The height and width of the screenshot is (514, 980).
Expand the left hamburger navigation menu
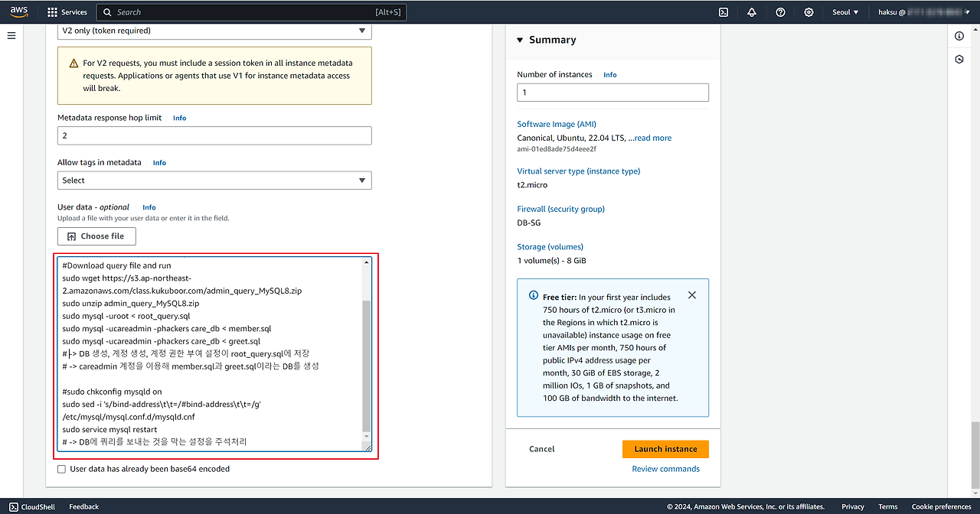[x=11, y=36]
